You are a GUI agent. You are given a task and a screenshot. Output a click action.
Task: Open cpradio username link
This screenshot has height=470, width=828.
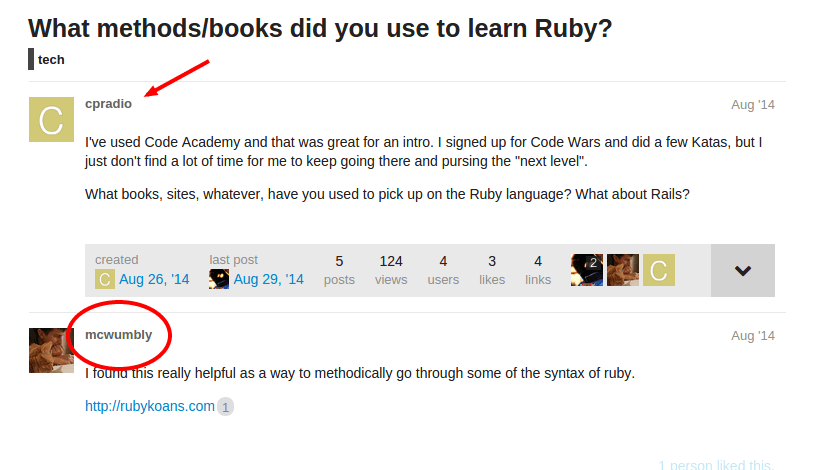pyautogui.click(x=108, y=104)
